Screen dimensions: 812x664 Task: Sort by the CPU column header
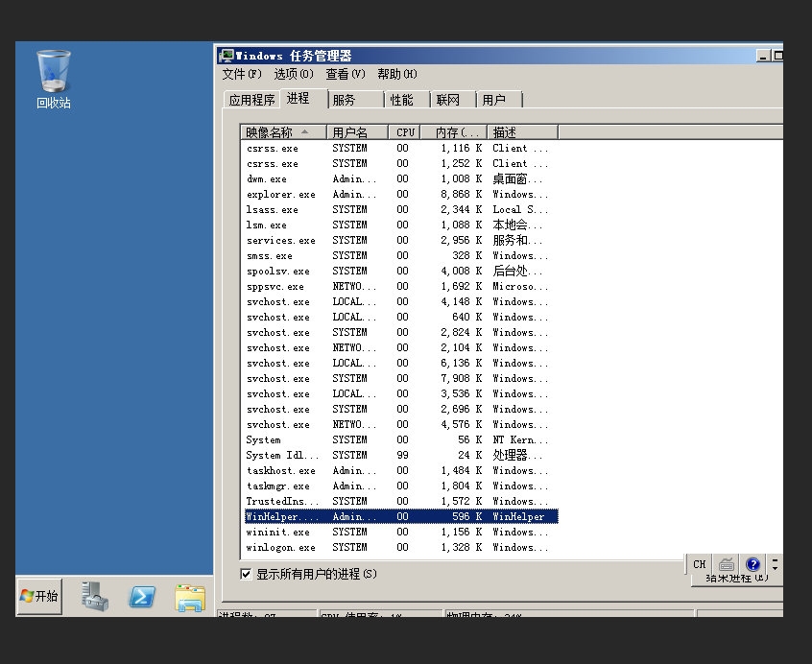click(404, 132)
